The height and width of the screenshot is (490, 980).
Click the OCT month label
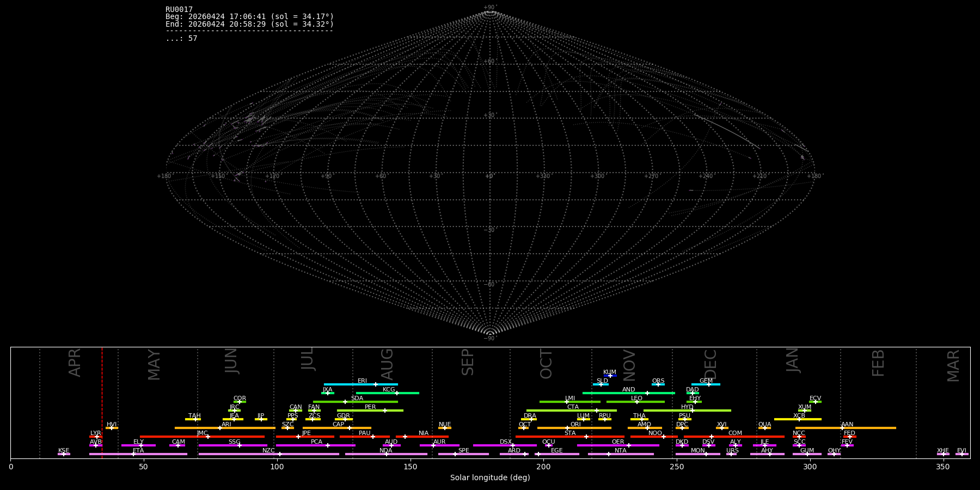point(546,364)
